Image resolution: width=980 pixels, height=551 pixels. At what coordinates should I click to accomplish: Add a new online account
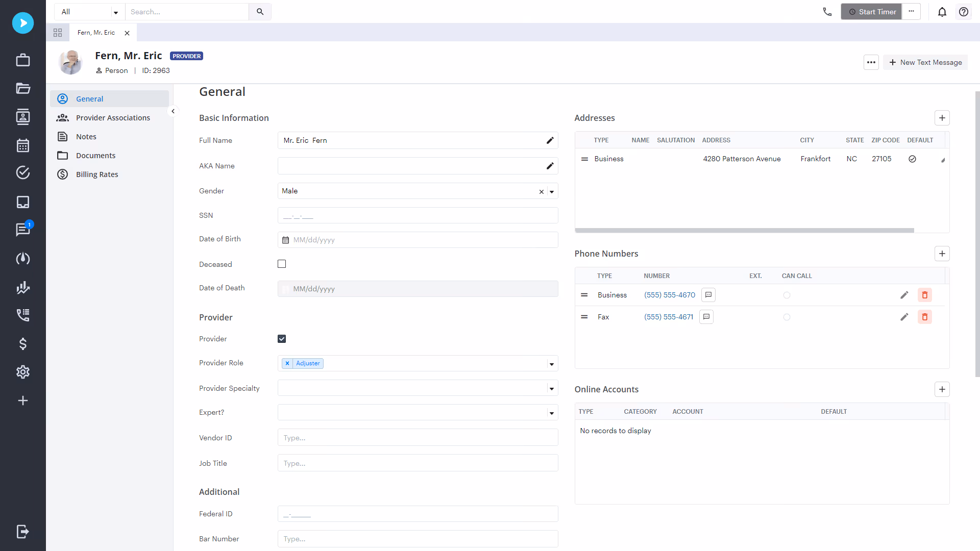tap(942, 389)
